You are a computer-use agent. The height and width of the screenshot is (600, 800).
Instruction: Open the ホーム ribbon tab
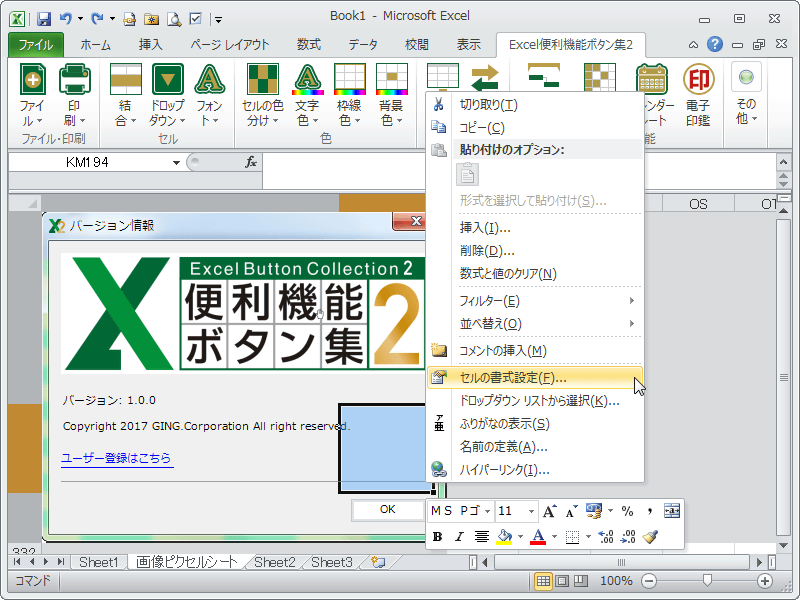tap(95, 45)
